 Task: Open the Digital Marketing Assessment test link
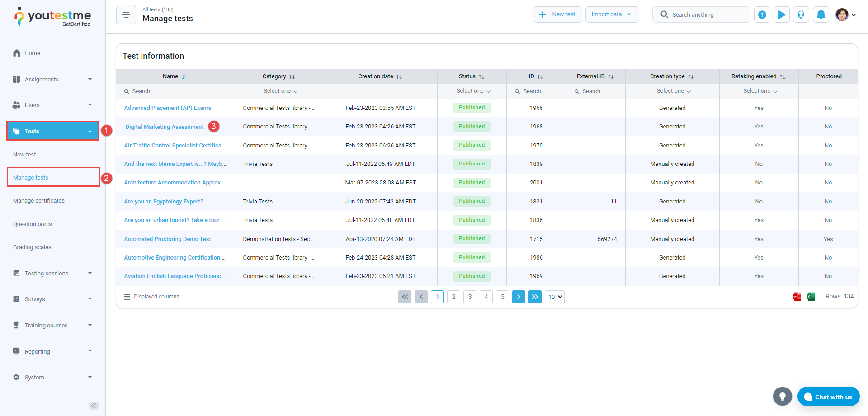[x=165, y=127]
